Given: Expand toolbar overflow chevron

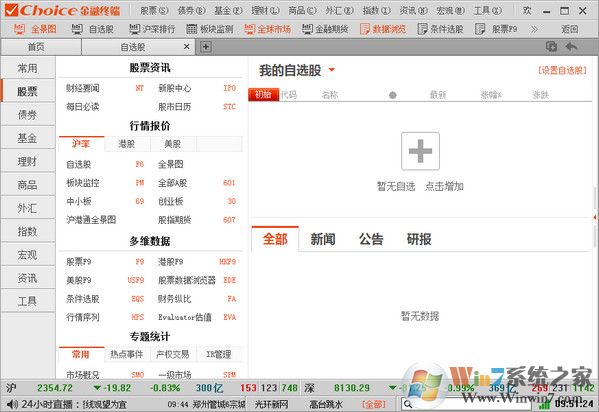Looking at the screenshot, I should pos(534,29).
